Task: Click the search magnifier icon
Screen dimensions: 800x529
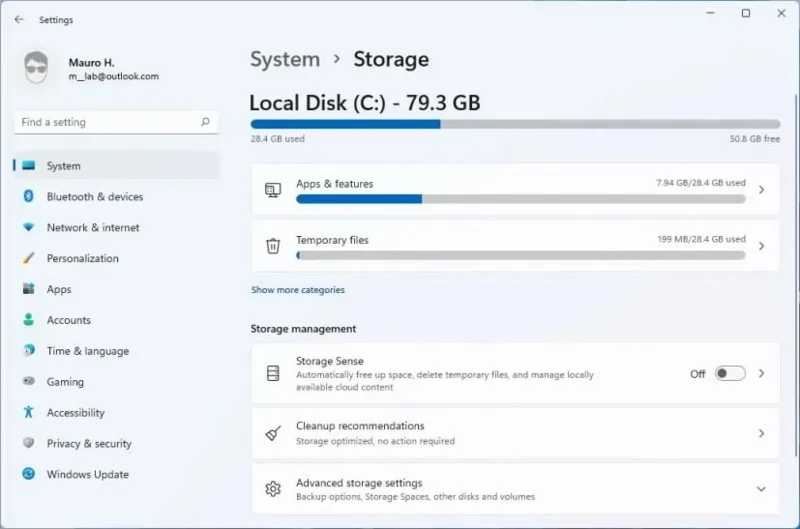Action: [x=205, y=122]
